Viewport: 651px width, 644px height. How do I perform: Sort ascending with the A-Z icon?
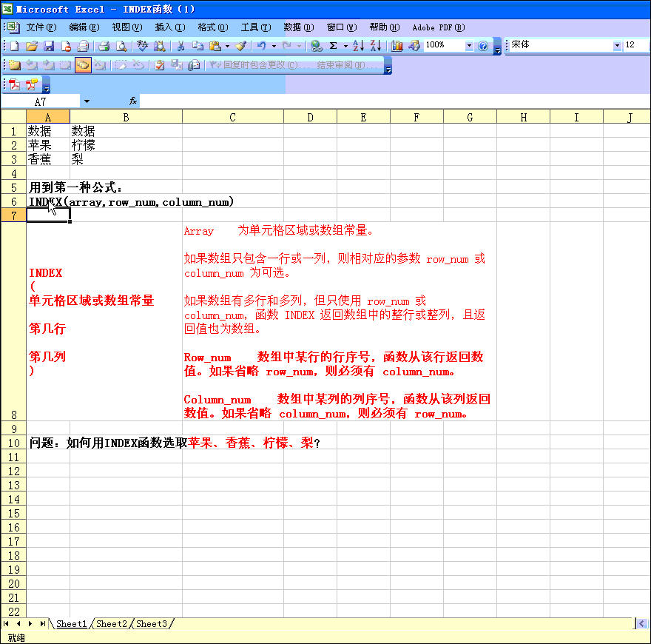click(x=359, y=46)
